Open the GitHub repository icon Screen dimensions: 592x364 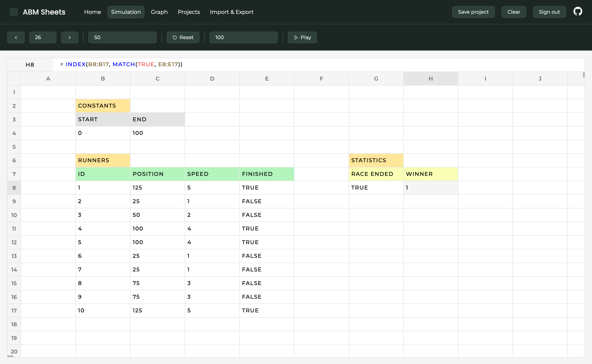click(x=578, y=12)
